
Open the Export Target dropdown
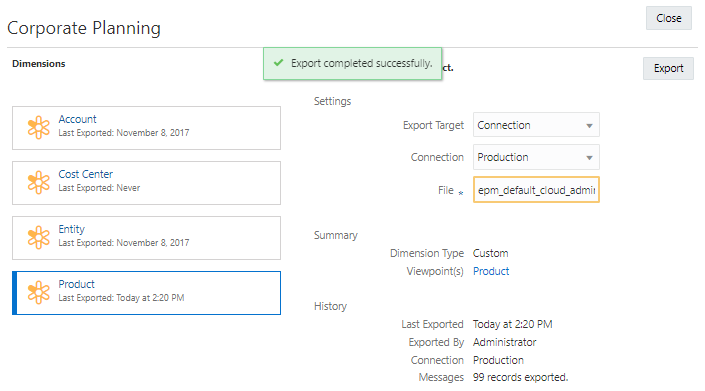tap(536, 125)
